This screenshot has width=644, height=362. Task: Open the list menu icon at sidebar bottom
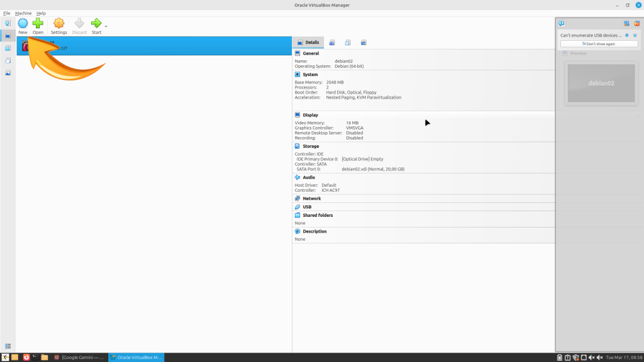click(x=8, y=346)
